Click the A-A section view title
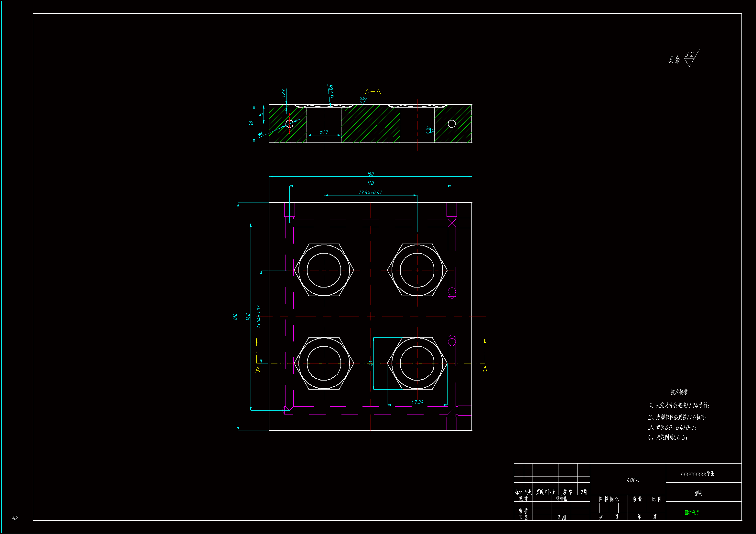 (373, 91)
